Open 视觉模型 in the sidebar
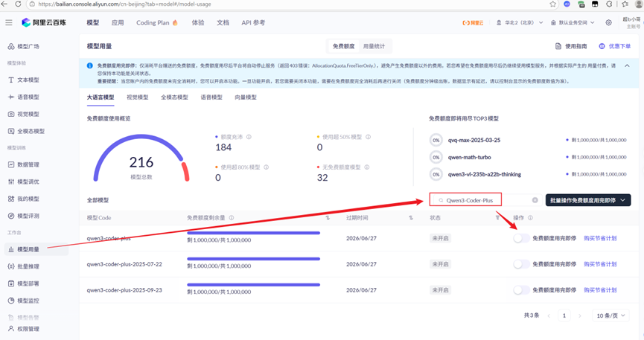 tap(24, 114)
